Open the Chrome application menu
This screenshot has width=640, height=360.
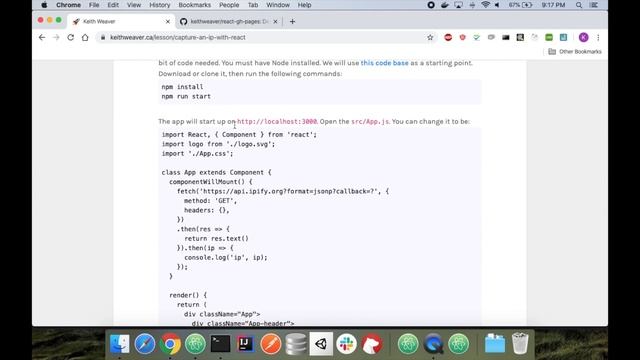point(68,5)
